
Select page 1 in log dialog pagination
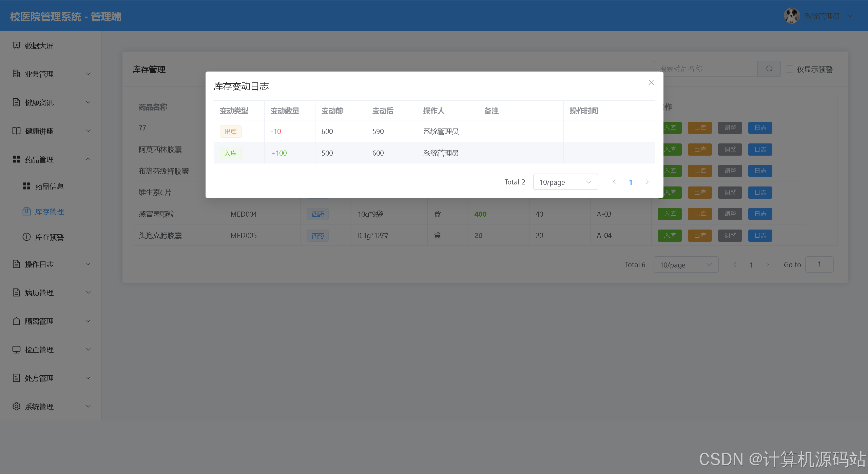click(x=631, y=182)
